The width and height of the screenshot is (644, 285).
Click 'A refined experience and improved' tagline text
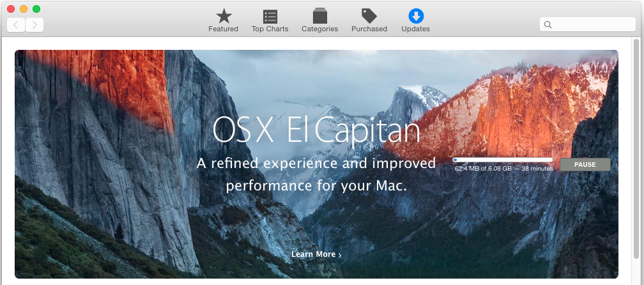tap(316, 164)
